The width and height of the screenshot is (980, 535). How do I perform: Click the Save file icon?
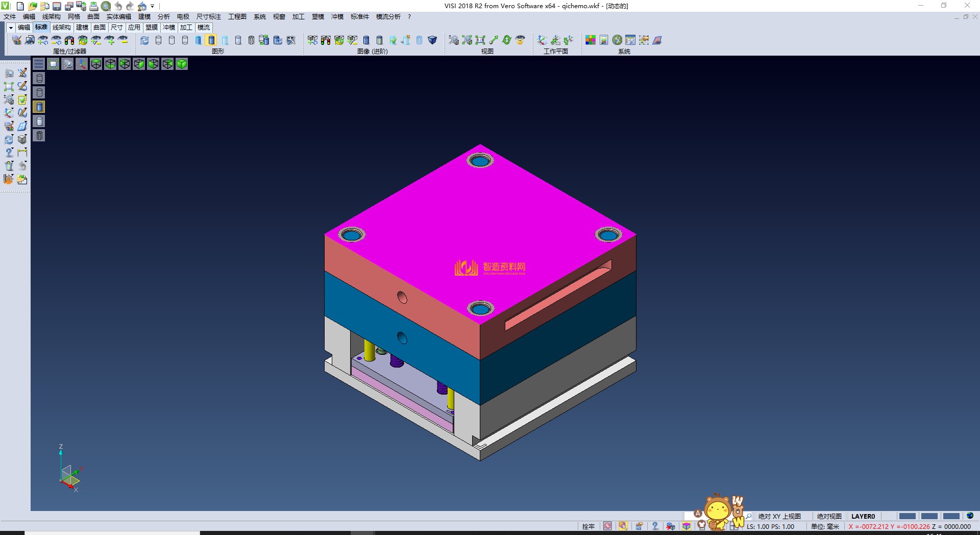(x=57, y=6)
